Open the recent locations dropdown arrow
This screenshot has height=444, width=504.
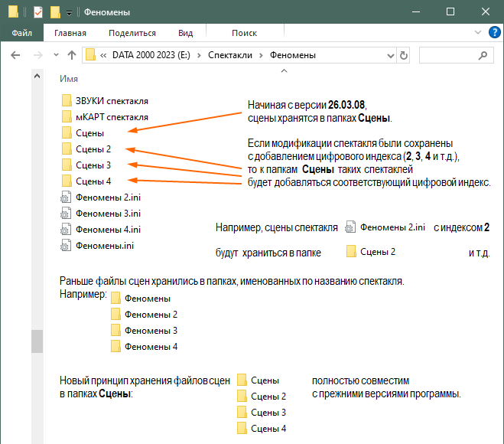(x=56, y=54)
